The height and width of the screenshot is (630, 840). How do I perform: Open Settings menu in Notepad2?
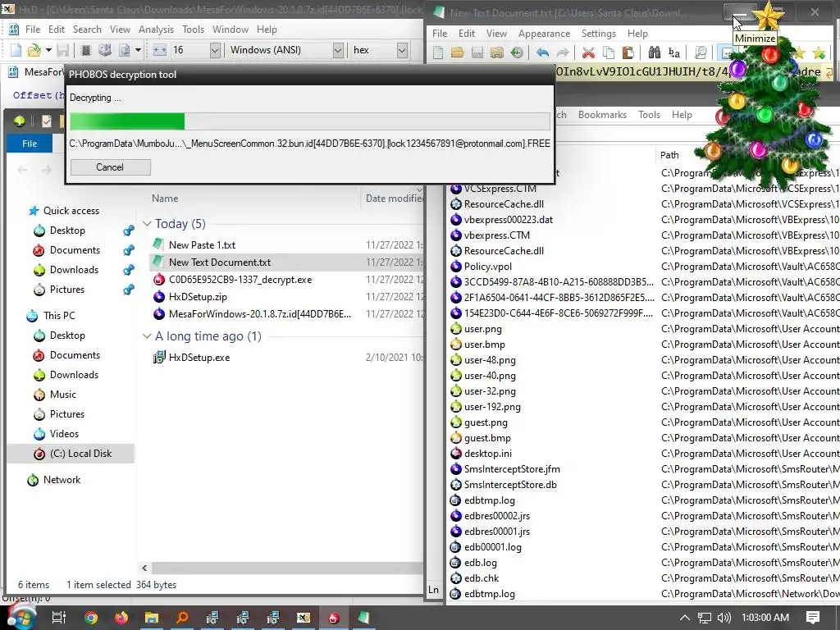(x=598, y=34)
